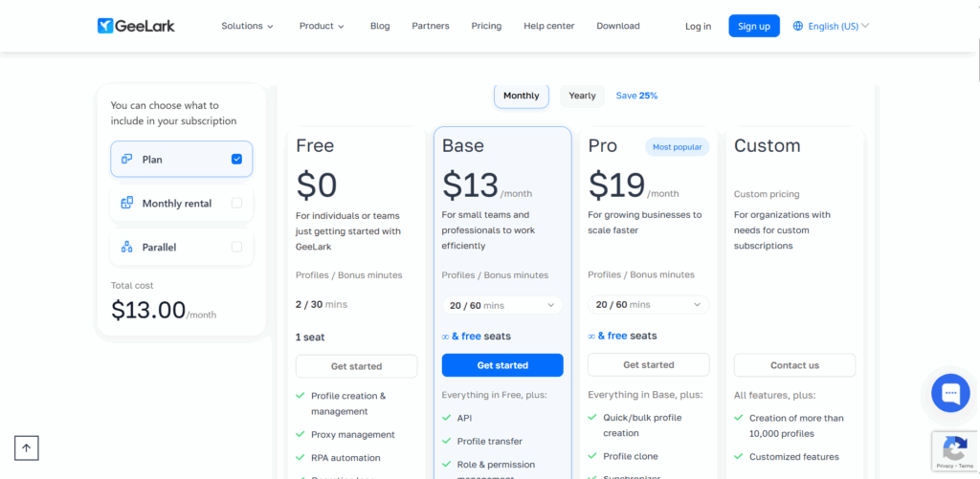Click Get started under Base plan
Viewport: 980px width, 479px height.
tap(501, 365)
